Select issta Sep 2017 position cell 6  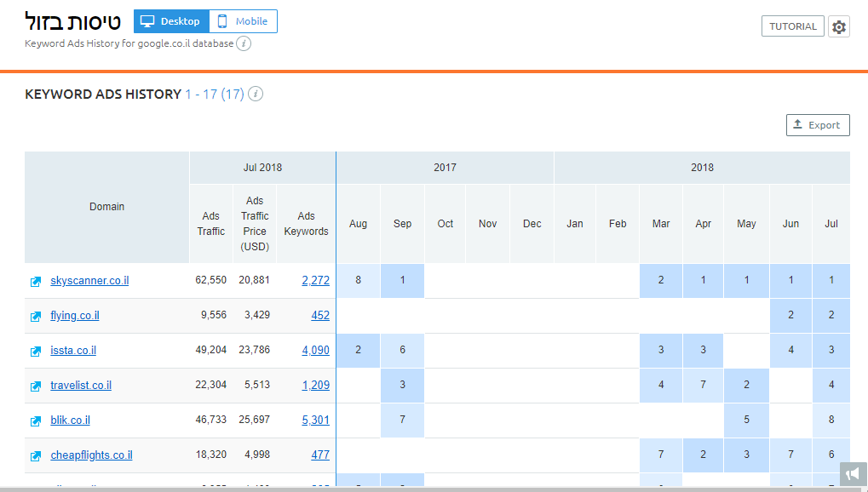(402, 351)
